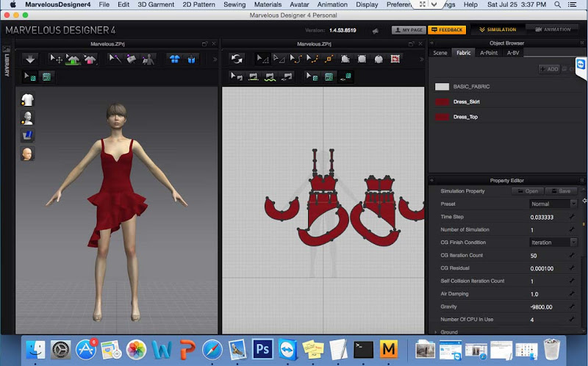Expand more tools chevron in 2D toolbar
This screenshot has width=588, height=366.
[421, 60]
